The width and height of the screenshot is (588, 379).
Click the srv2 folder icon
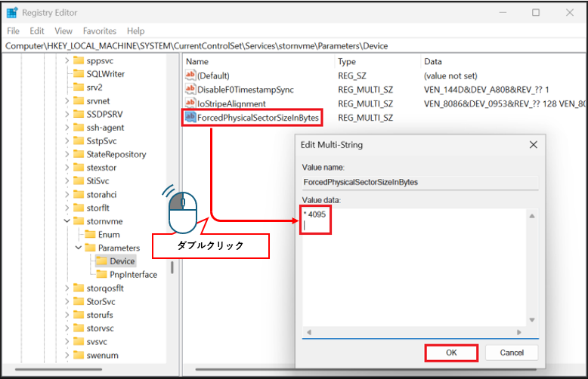click(x=79, y=87)
